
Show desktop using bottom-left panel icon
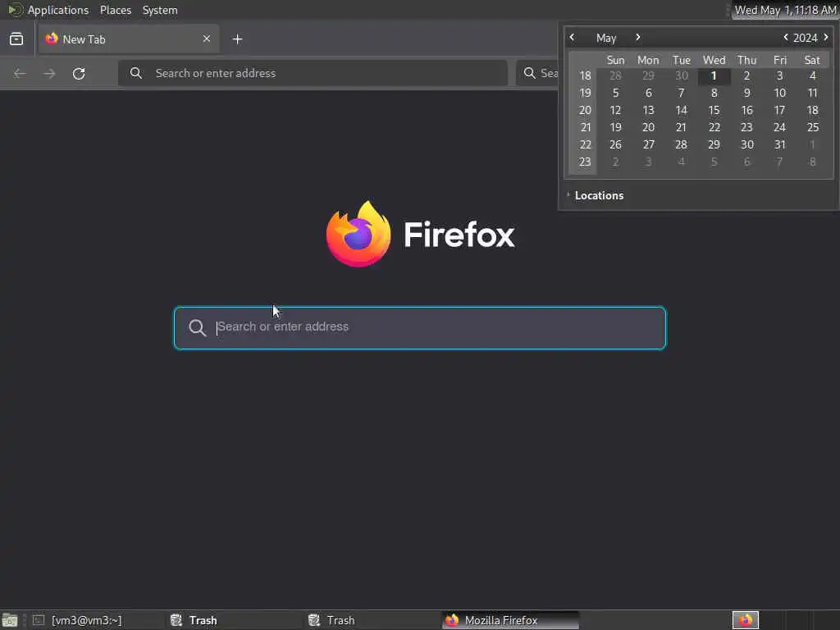(x=10, y=620)
